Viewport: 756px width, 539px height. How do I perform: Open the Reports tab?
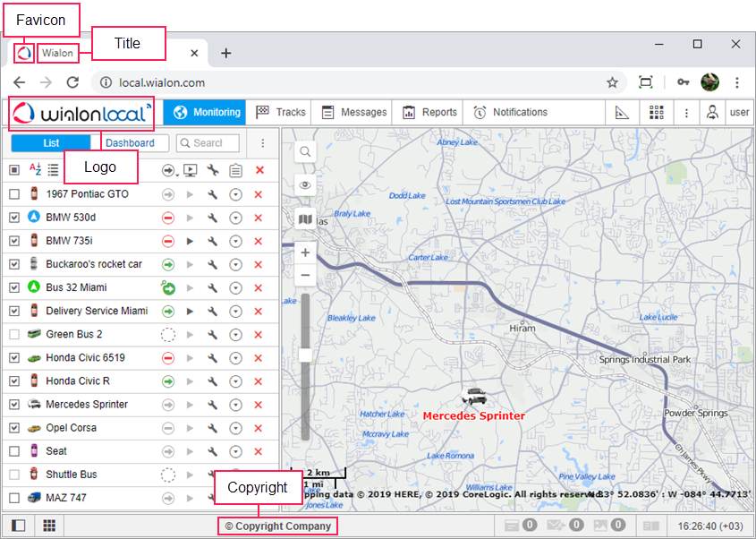(429, 112)
